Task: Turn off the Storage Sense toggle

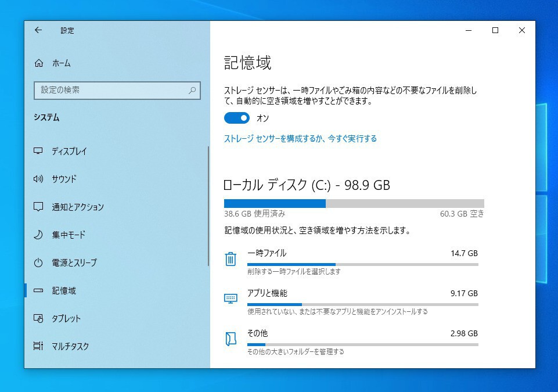Action: pos(236,118)
